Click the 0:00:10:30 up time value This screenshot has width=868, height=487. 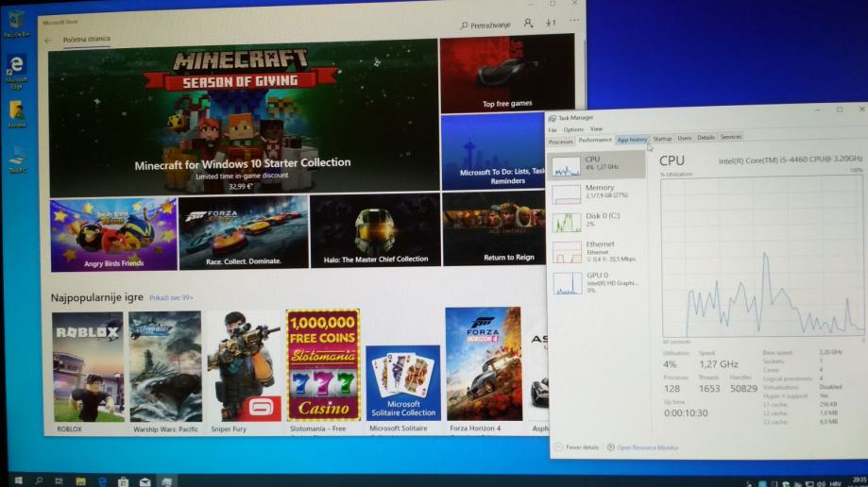(686, 412)
